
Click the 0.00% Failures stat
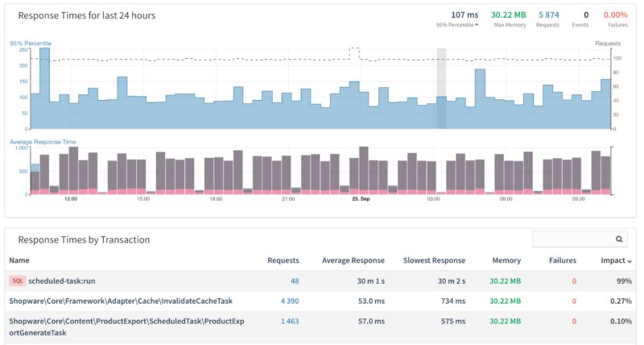coord(615,15)
